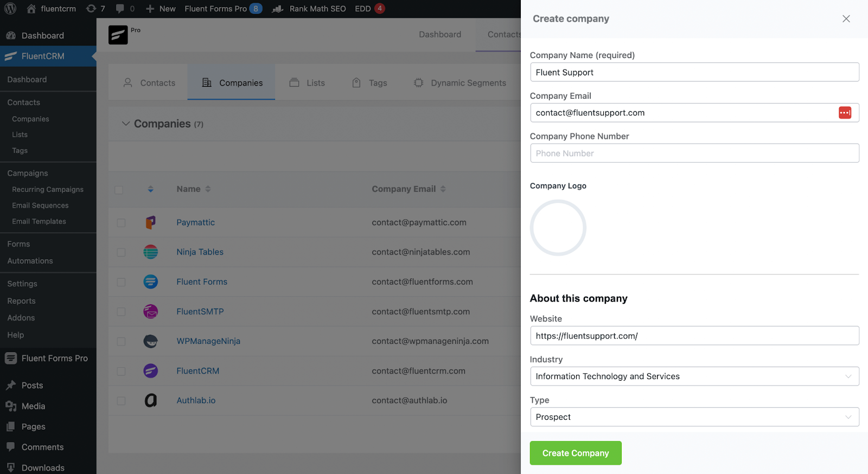Check the FluentSMTP row checkbox
The width and height of the screenshot is (868, 474).
[x=121, y=312]
